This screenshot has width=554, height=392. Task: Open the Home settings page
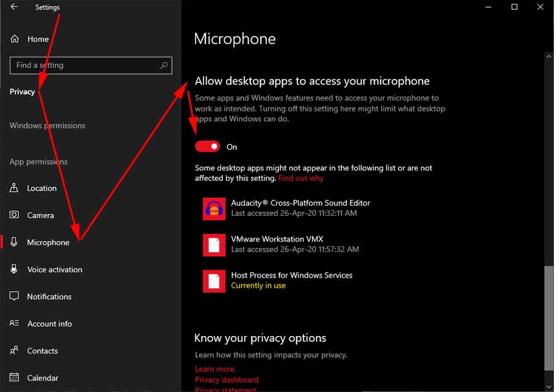coord(38,39)
